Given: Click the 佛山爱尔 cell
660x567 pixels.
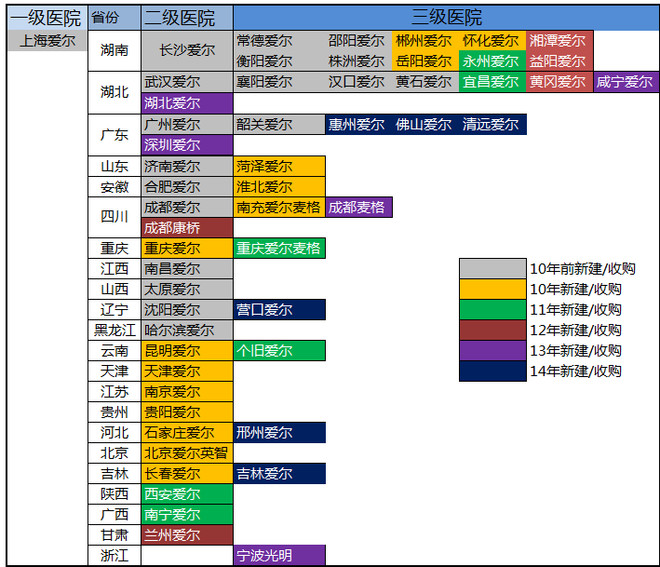Looking at the screenshot, I should (424, 125).
